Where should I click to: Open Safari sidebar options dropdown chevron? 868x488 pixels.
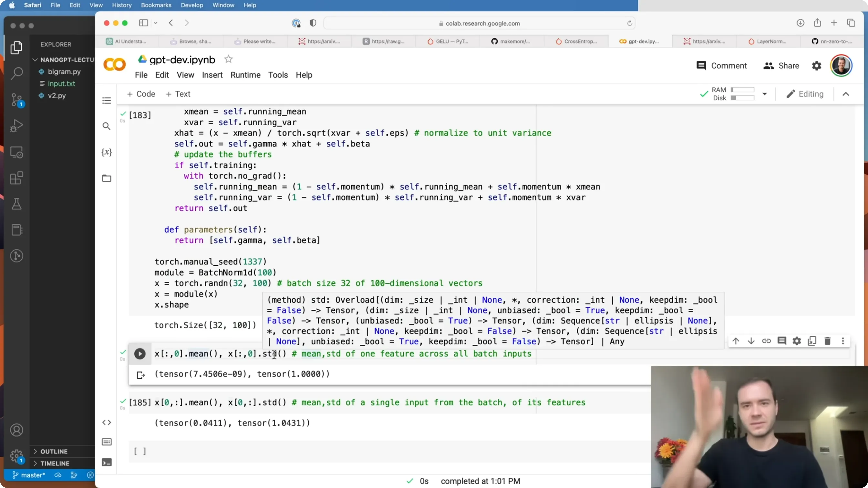coord(155,23)
